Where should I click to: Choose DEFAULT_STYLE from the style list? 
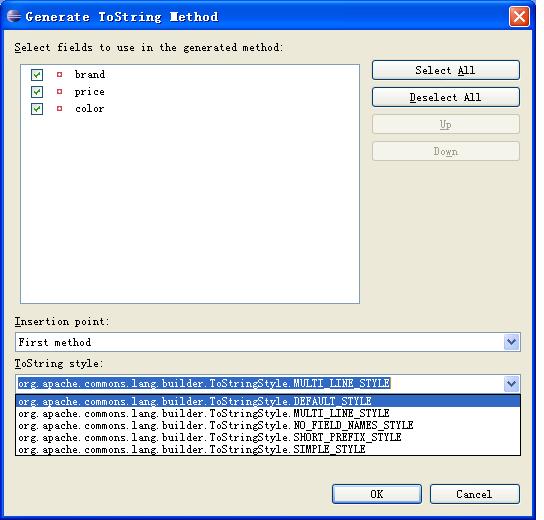click(268, 401)
